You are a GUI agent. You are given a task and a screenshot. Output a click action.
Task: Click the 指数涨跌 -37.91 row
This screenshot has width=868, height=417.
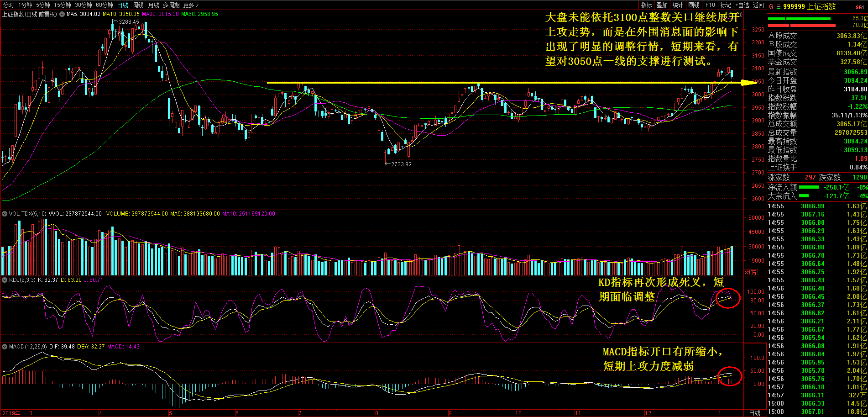pos(817,98)
